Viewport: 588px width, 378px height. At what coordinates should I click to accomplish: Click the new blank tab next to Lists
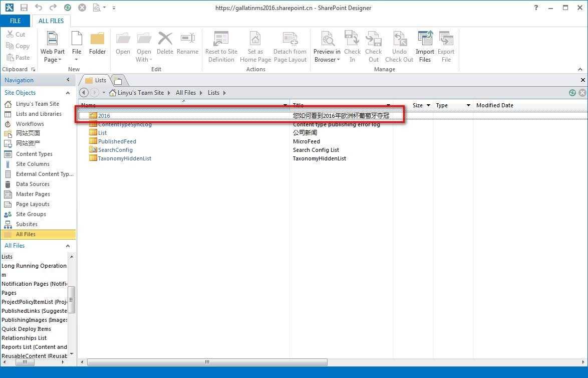point(118,80)
